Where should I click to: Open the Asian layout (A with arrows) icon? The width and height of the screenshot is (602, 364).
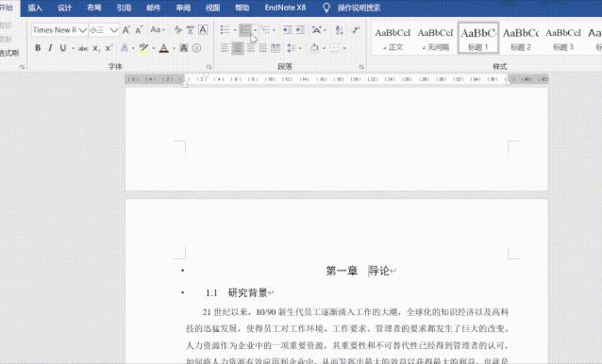pos(317,30)
